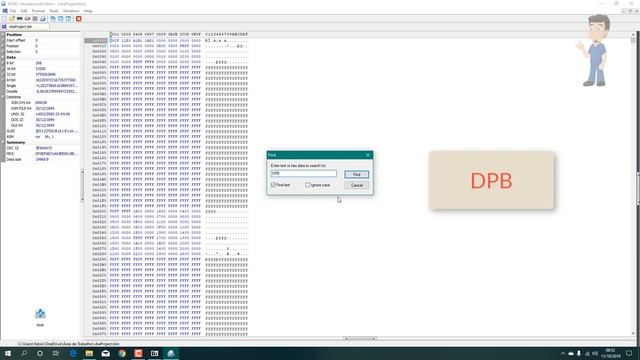Launch Google Chrome from the taskbar

(122, 353)
